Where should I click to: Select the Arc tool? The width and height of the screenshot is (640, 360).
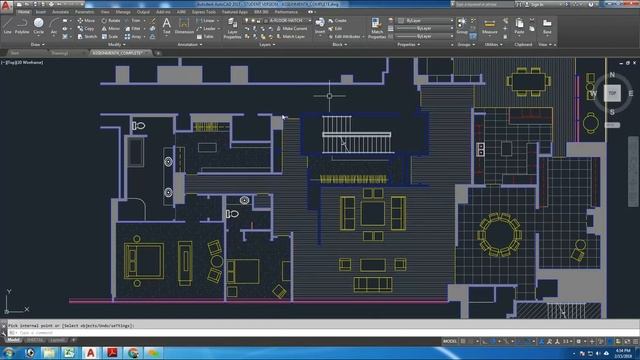(x=53, y=26)
